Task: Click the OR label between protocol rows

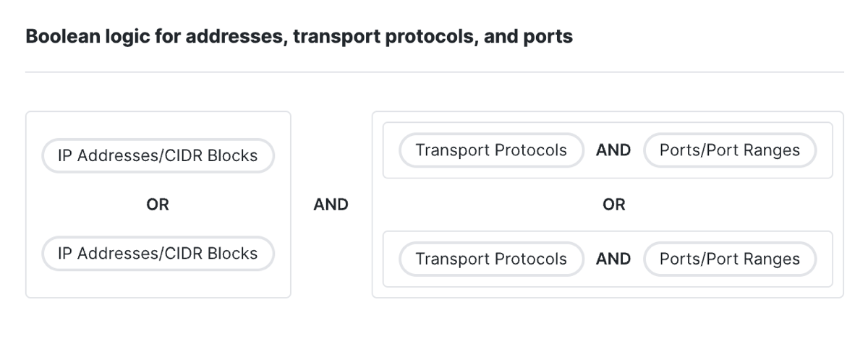Action: [613, 205]
